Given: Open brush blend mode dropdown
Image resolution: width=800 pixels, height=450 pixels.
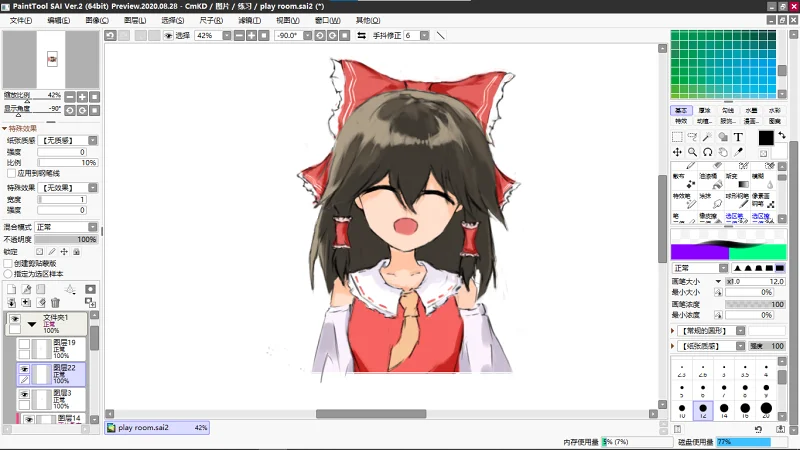Looking at the screenshot, I should (x=724, y=268).
